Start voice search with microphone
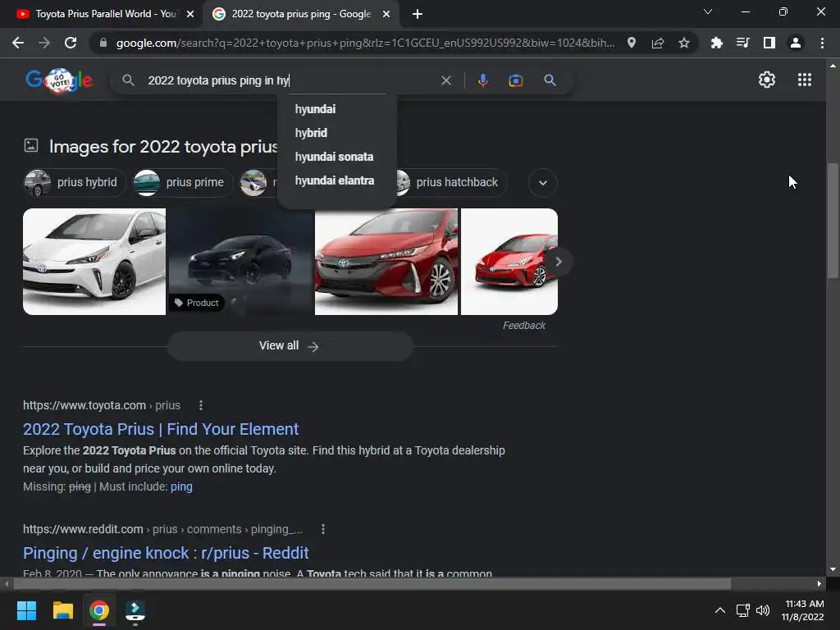840x630 pixels. click(482, 80)
